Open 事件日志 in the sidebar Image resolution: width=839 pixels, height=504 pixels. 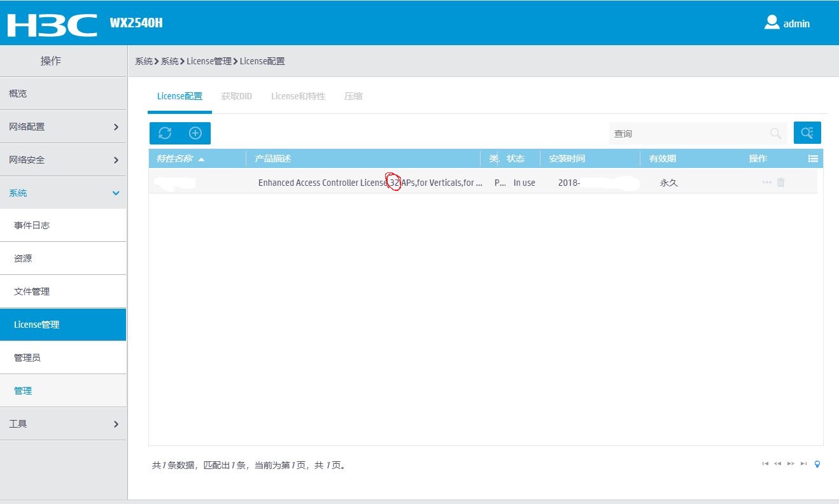coord(63,225)
